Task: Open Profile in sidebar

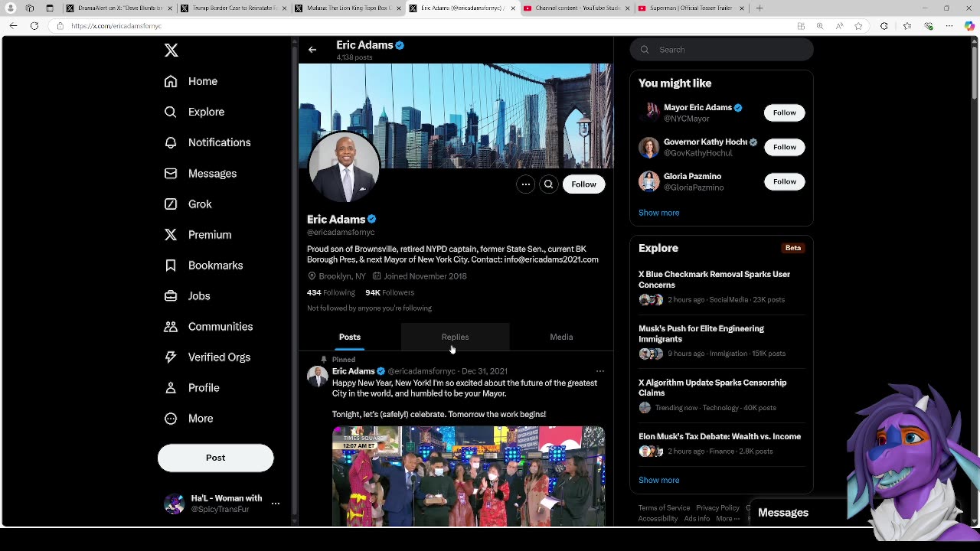Action: [192, 388]
